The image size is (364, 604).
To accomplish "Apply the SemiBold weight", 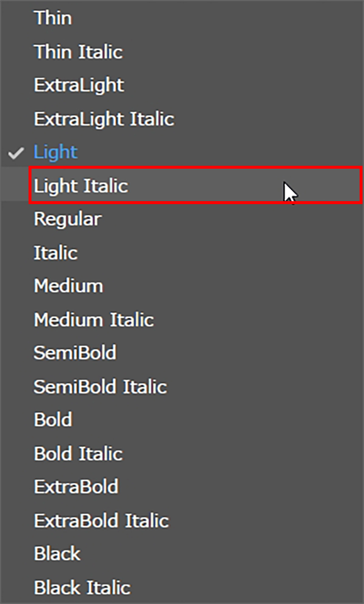I will (x=75, y=353).
